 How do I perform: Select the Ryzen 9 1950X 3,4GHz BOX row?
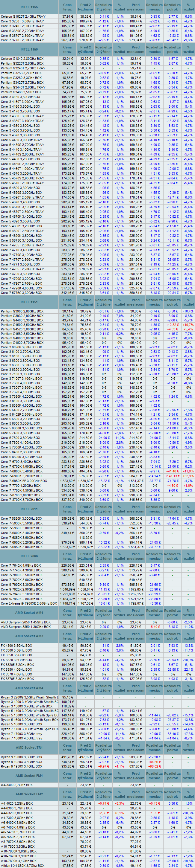98,766
